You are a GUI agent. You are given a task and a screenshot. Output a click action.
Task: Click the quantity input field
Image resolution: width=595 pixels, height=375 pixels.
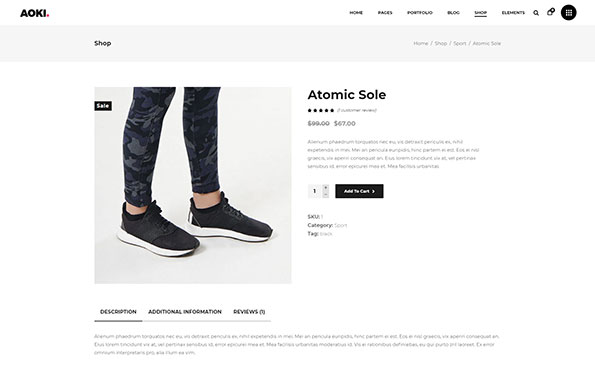(315, 191)
